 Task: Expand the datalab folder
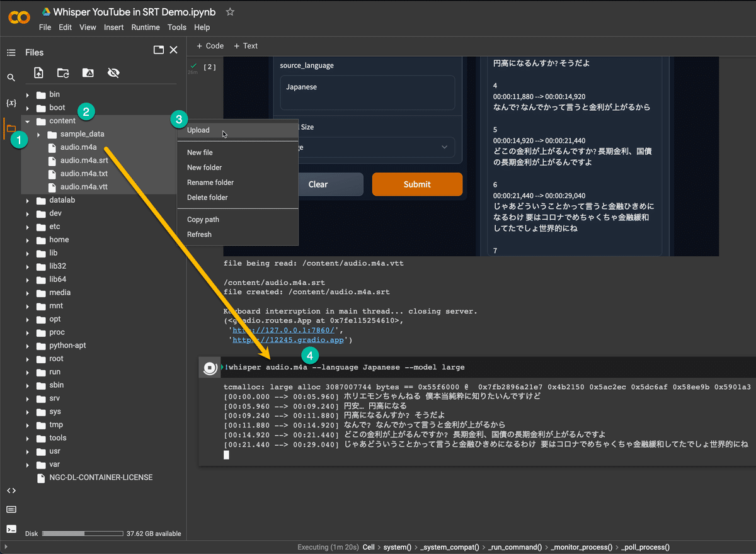[28, 201]
